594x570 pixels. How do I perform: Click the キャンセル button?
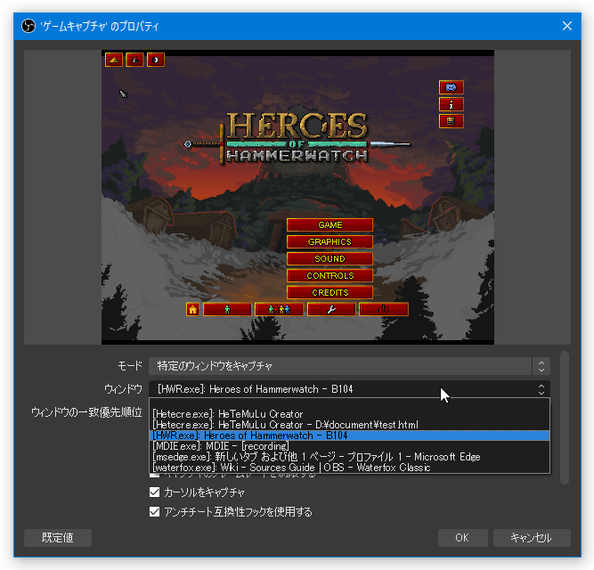pyautogui.click(x=531, y=538)
